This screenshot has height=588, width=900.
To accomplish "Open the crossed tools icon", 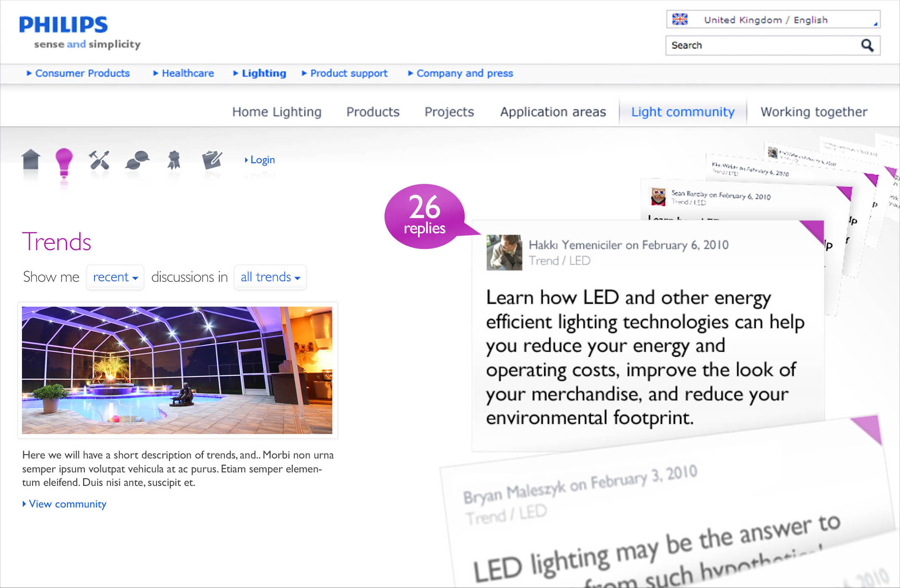I will [x=100, y=160].
